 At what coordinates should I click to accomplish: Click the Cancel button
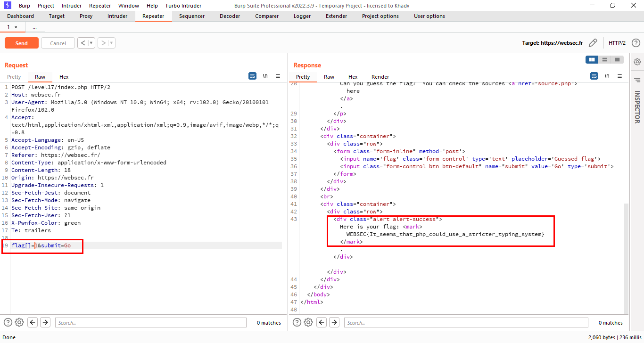58,43
